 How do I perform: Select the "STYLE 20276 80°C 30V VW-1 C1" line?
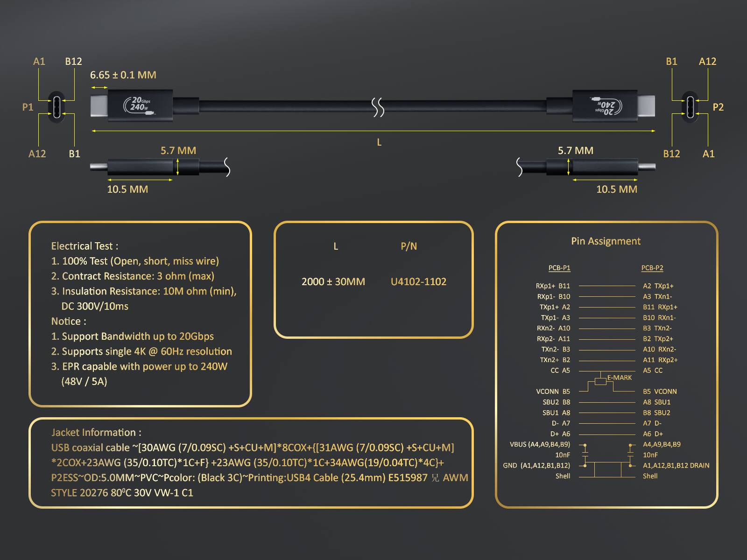[122, 493]
